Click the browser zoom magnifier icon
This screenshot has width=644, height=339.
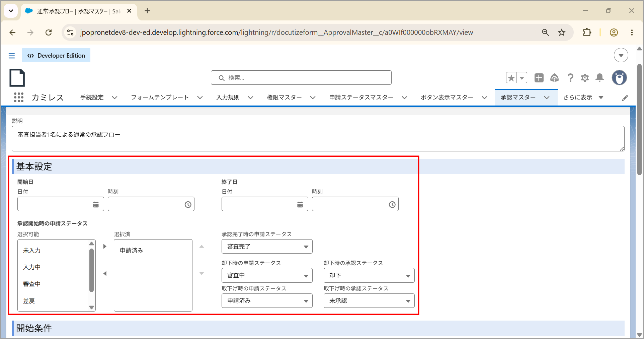(x=545, y=32)
